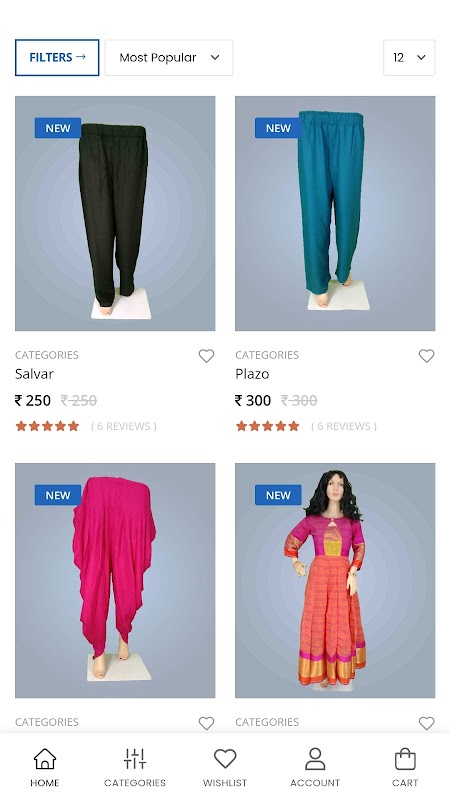Click Plazo's five-star rating
Viewport: 450px width, 800px height.
(267, 426)
